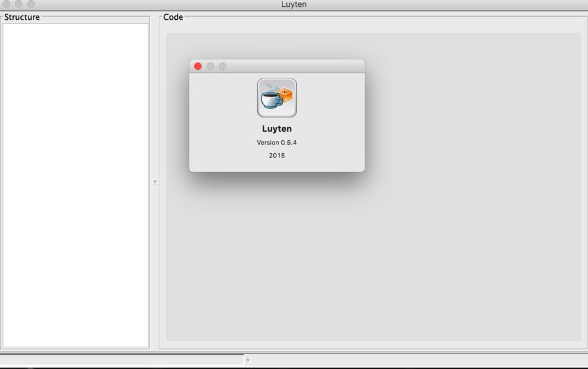588x369 pixels.
Task: Click the Luyten coffee cup app icon
Action: click(x=277, y=98)
